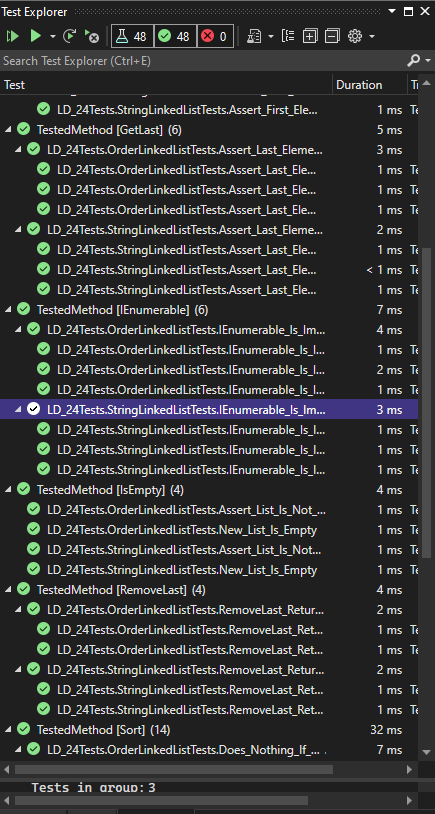Screen dimensions: 435x814
Task: Click the Search Test Explorer field
Action: pyautogui.click(x=203, y=61)
